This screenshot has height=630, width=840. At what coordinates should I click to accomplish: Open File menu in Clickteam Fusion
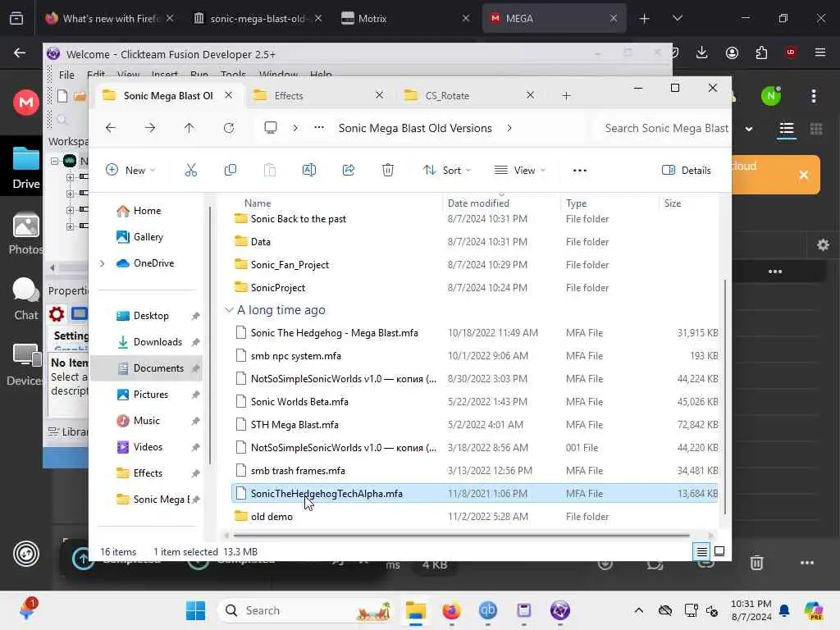click(66, 75)
